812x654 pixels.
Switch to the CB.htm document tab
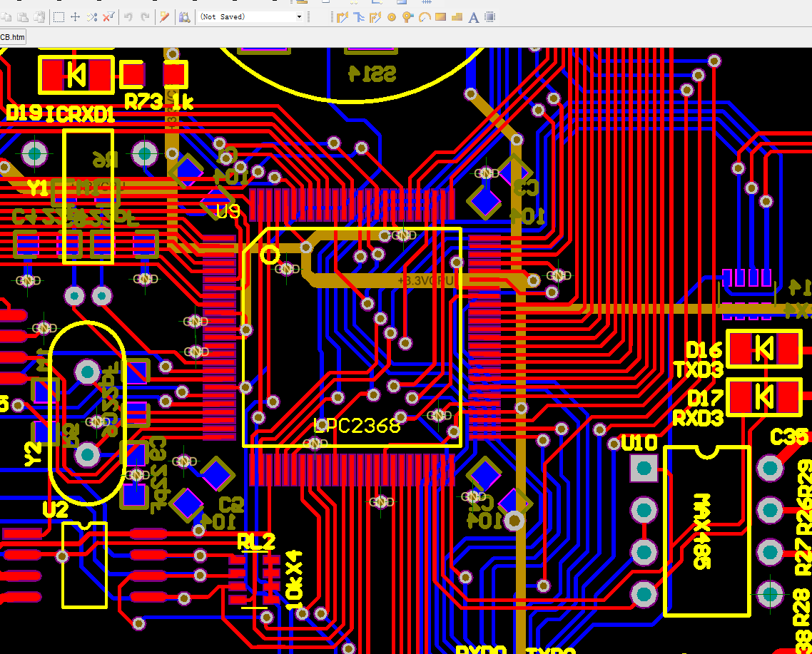click(x=12, y=37)
